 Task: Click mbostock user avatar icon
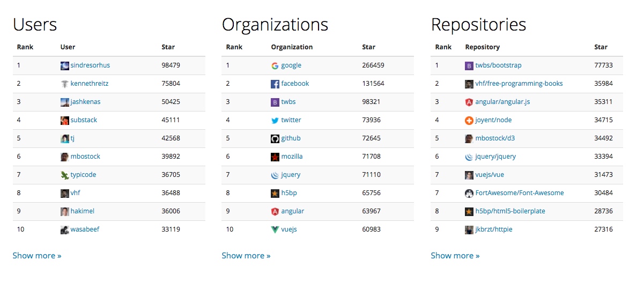click(65, 157)
